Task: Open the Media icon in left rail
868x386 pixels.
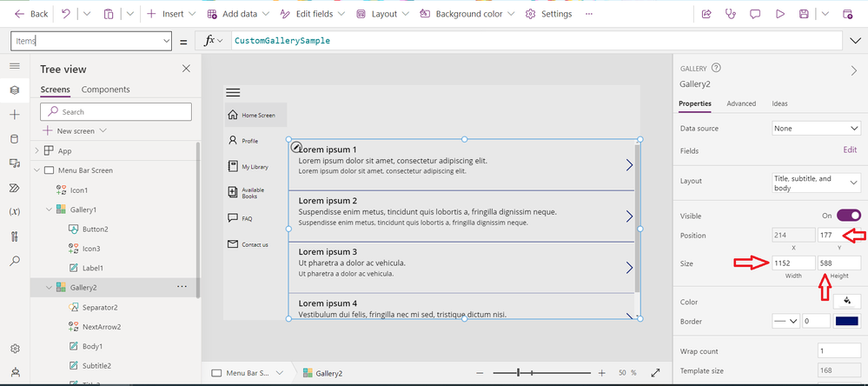Action: (15, 163)
